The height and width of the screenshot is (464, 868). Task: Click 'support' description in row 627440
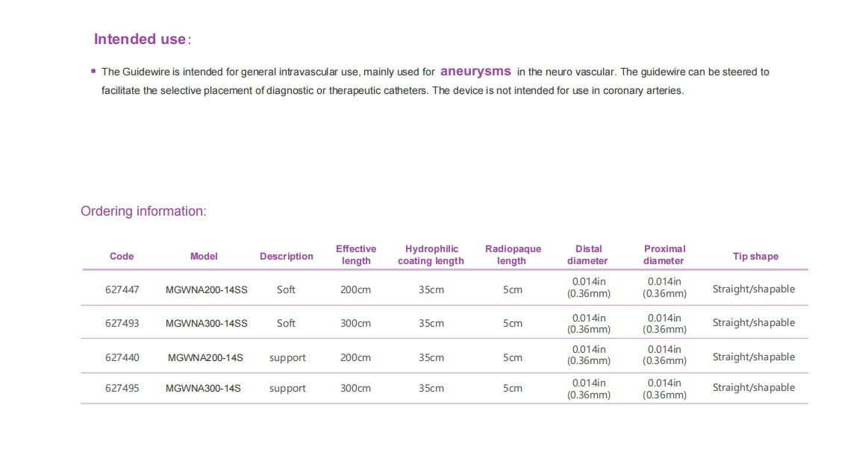point(287,358)
